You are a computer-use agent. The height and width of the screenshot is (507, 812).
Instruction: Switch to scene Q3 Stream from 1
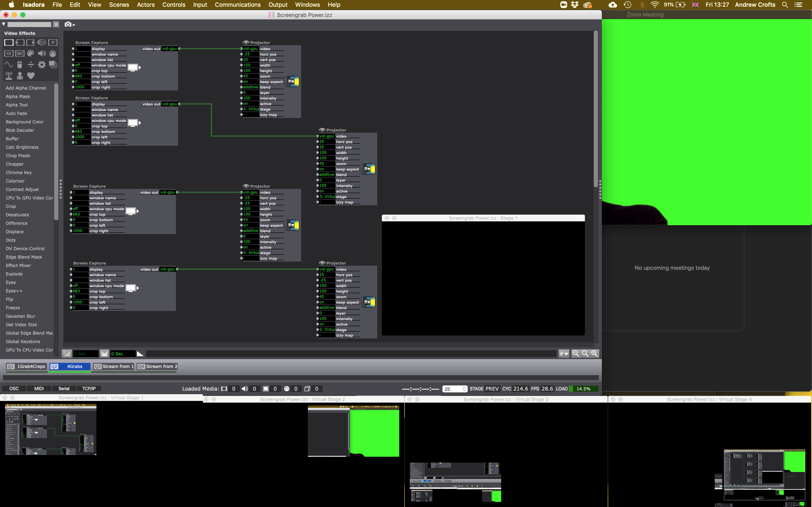coord(114,367)
